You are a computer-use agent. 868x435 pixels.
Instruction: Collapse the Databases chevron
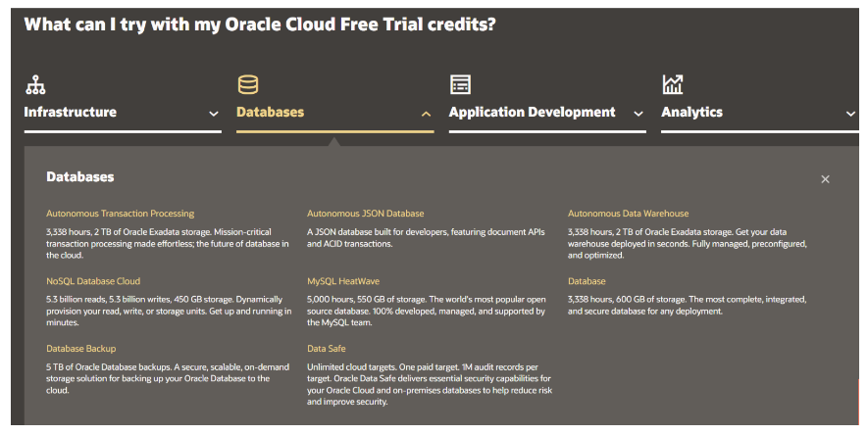(426, 114)
